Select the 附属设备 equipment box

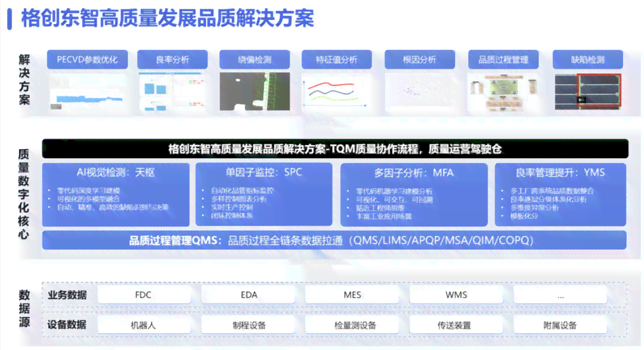click(561, 325)
